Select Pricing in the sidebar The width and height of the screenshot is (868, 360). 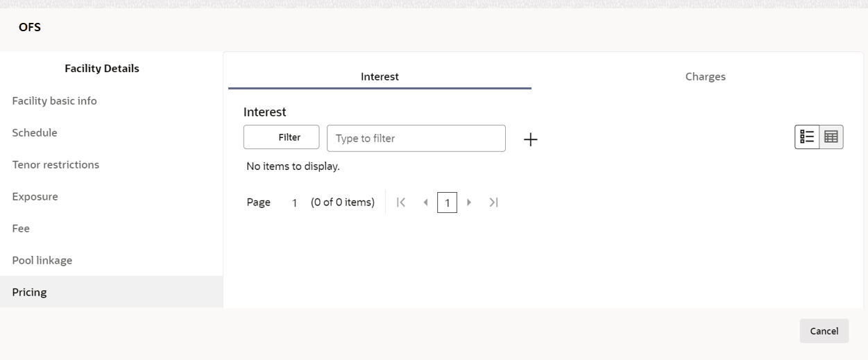[x=29, y=292]
